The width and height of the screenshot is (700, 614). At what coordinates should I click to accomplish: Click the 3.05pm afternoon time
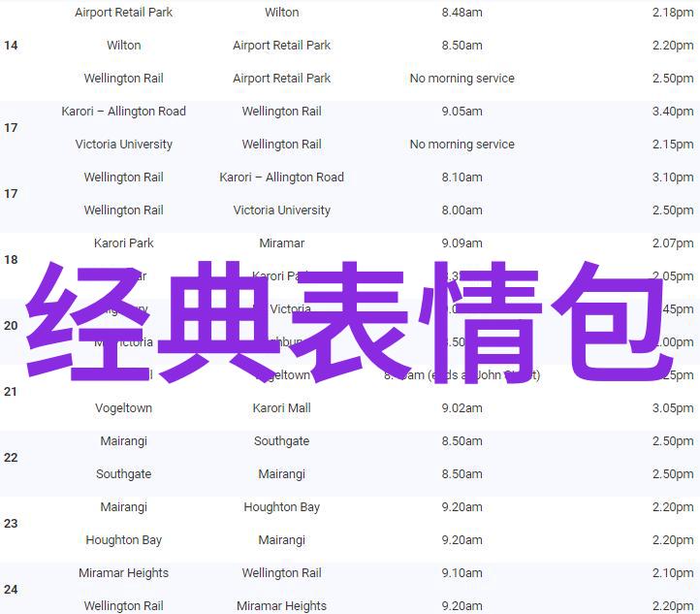pyautogui.click(x=673, y=408)
